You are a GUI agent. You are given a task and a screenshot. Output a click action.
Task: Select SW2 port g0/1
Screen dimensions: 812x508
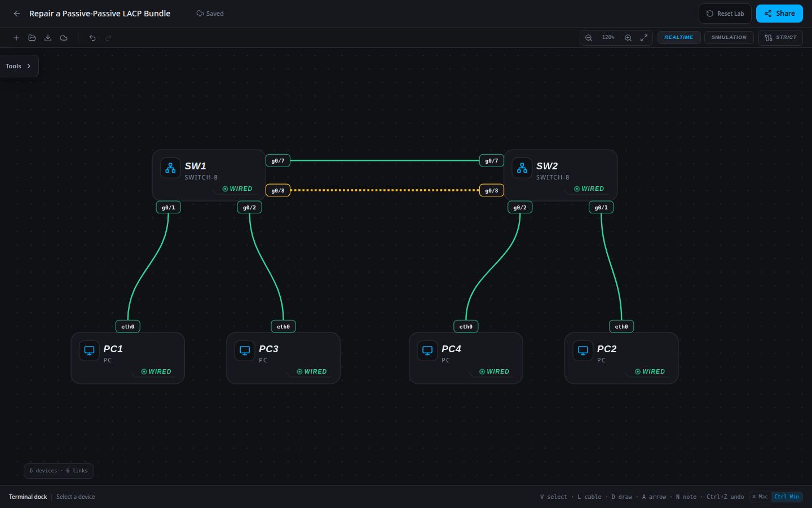tap(601, 208)
